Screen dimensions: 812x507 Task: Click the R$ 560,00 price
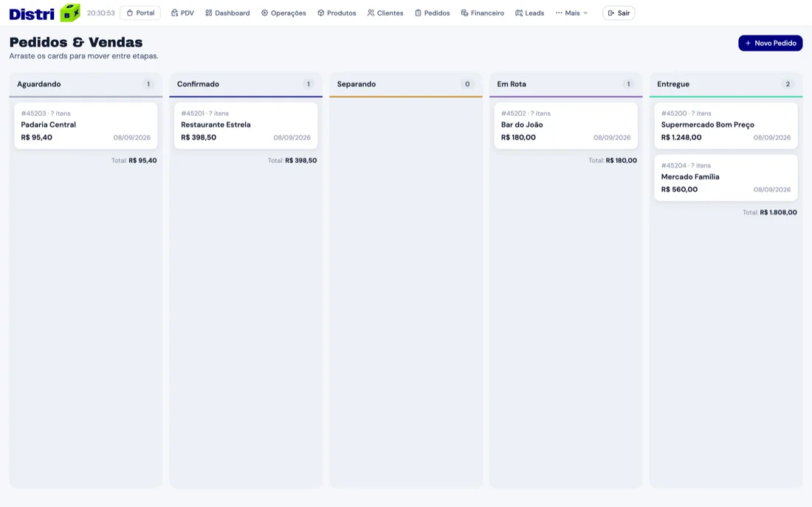coord(679,190)
